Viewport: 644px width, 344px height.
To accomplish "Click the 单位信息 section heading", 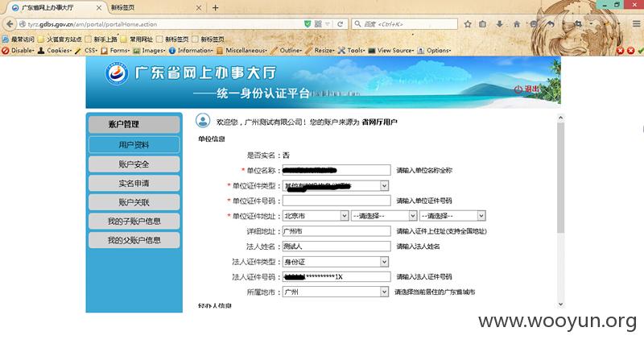I will coord(212,139).
